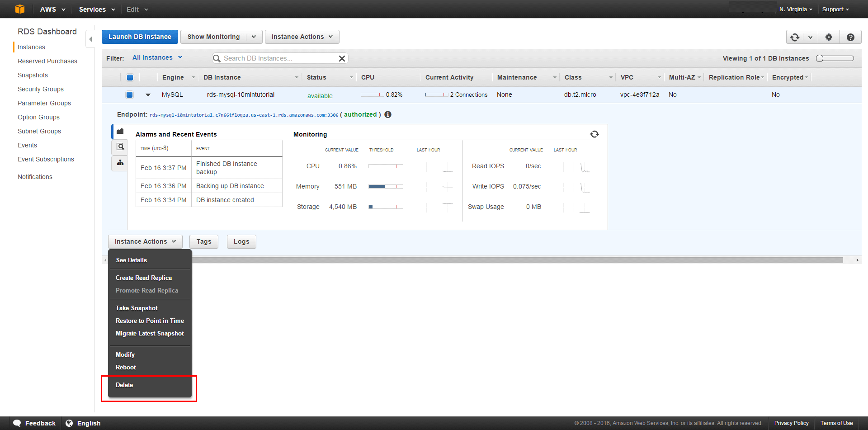Image resolution: width=868 pixels, height=430 pixels.
Task: Choose Delete from Instance Actions menu
Action: (124, 385)
